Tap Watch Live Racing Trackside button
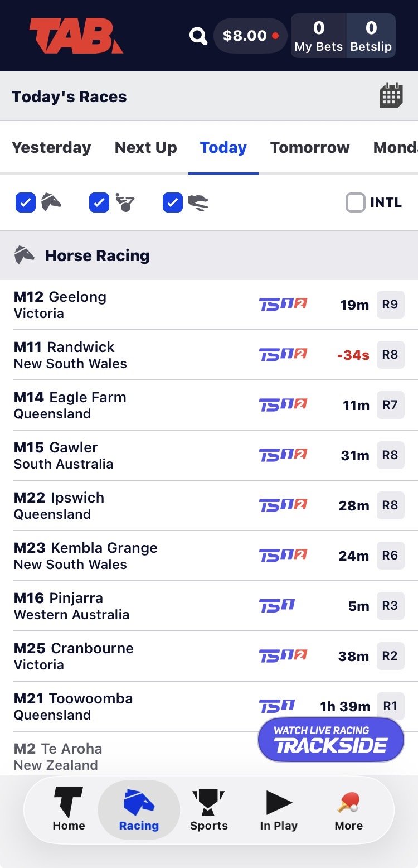Screen dimensions: 418x868 click(330, 740)
